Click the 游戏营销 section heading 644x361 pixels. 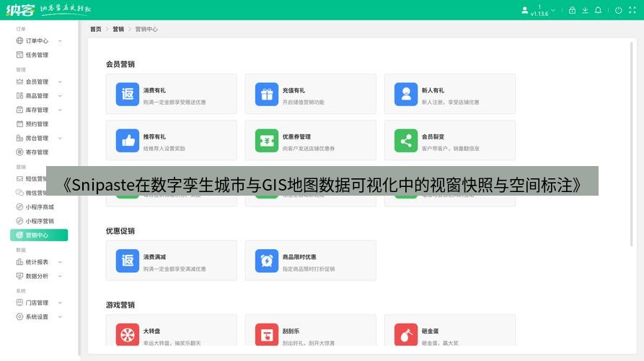[x=120, y=305]
